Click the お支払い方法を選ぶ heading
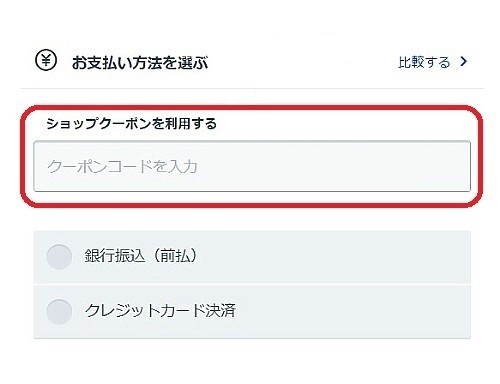Image resolution: width=500 pixels, height=384 pixels. pyautogui.click(x=140, y=63)
